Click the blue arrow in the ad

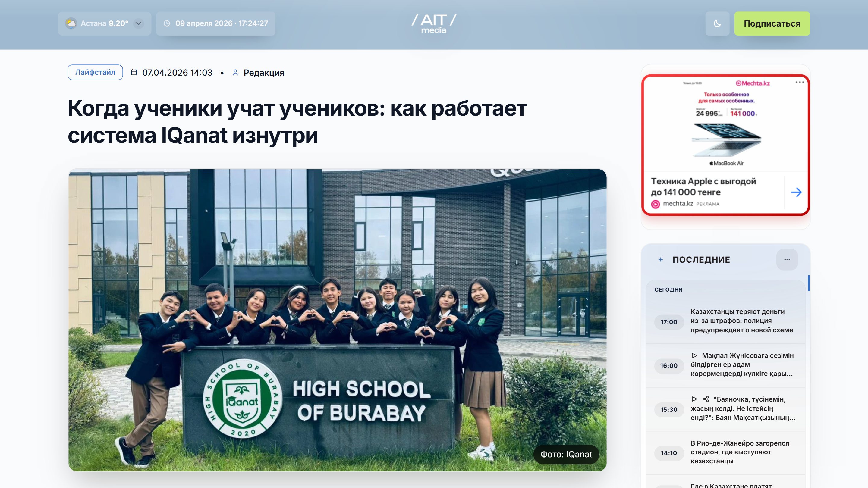click(796, 192)
